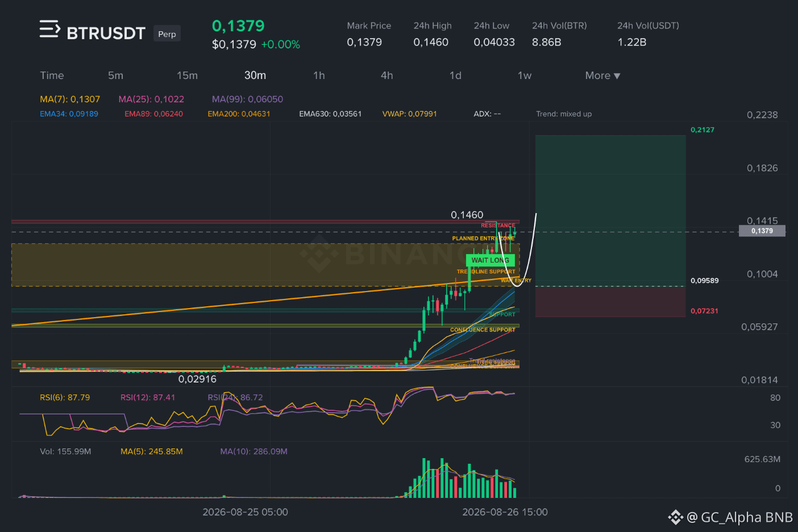Click the MA(25): 0,1022 indicator label
798x532 pixels.
tap(151, 99)
